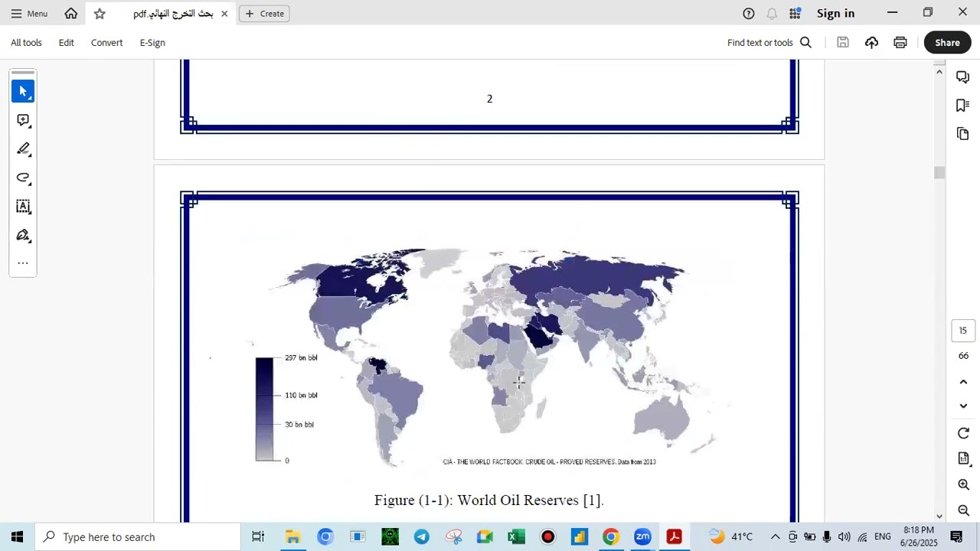Open the Convert tool
The image size is (980, 551).
[x=106, y=42]
